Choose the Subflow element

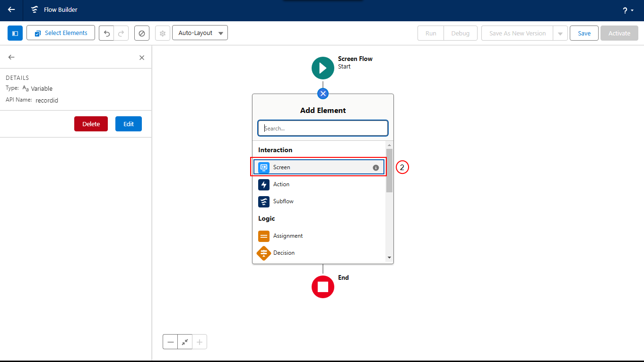click(x=319, y=201)
